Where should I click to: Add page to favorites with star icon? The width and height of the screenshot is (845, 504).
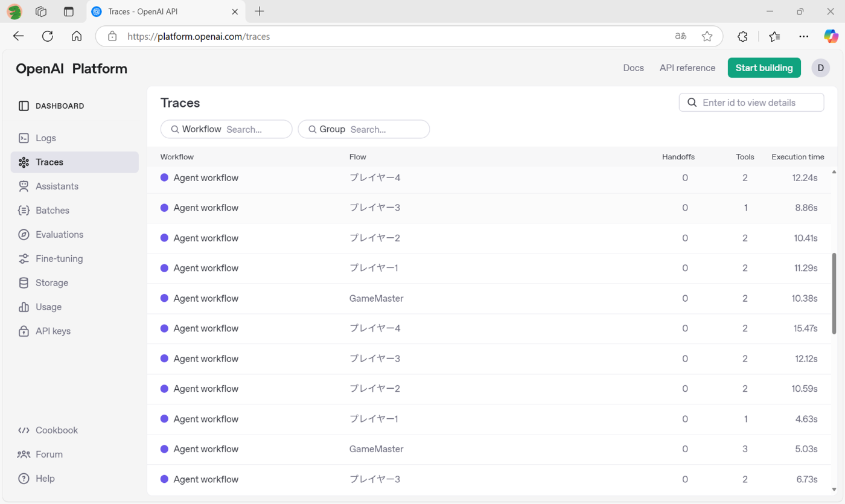pyautogui.click(x=707, y=36)
